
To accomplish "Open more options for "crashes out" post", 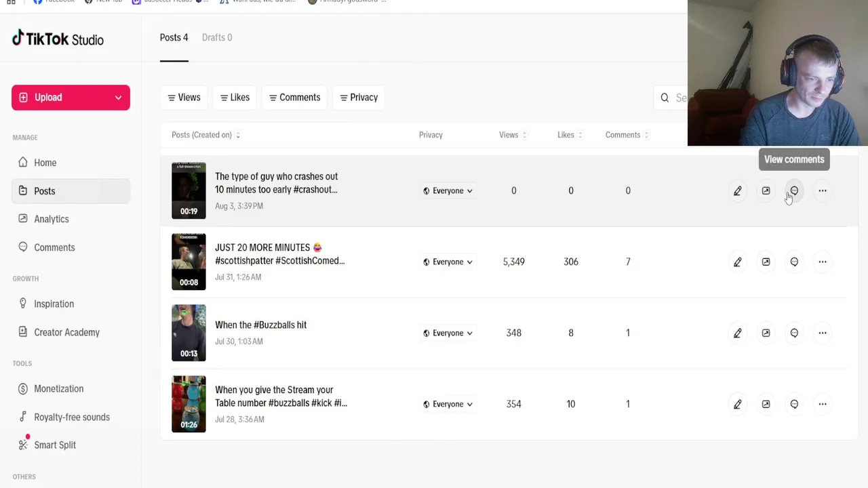I will click(823, 190).
